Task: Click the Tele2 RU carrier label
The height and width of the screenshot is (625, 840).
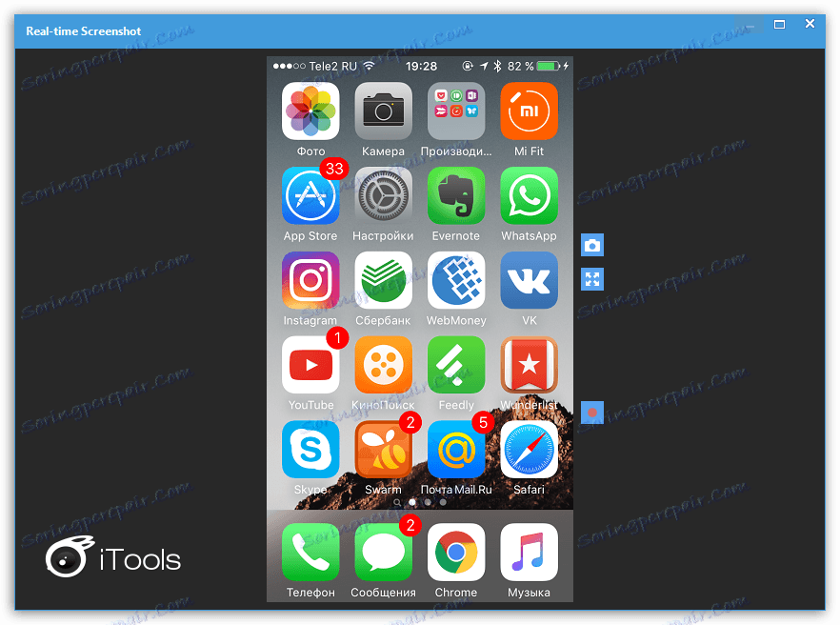Action: [332, 66]
